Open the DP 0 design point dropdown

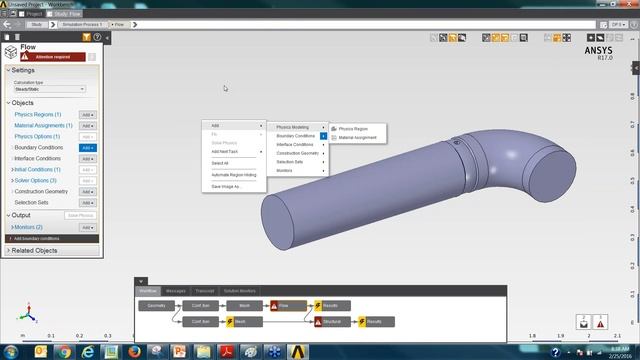tap(618, 25)
